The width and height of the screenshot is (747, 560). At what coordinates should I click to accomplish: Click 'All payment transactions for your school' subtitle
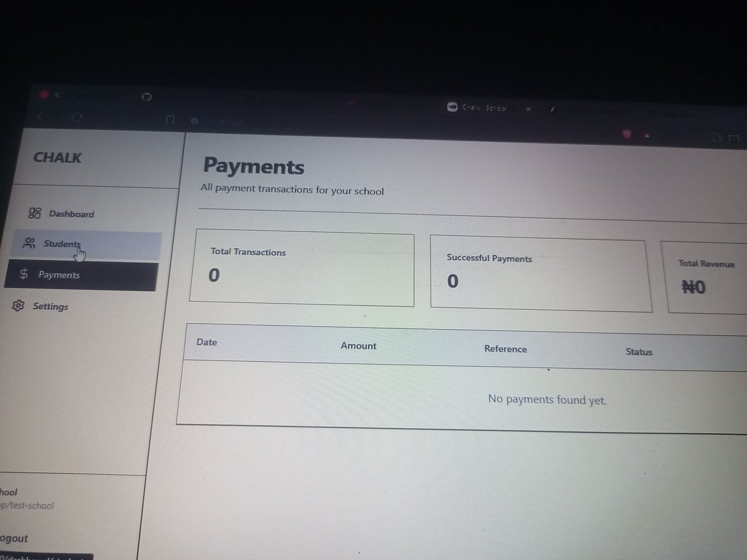tap(292, 189)
